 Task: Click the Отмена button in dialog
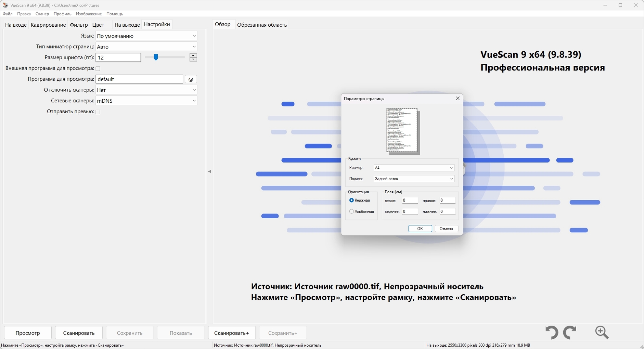point(446,229)
